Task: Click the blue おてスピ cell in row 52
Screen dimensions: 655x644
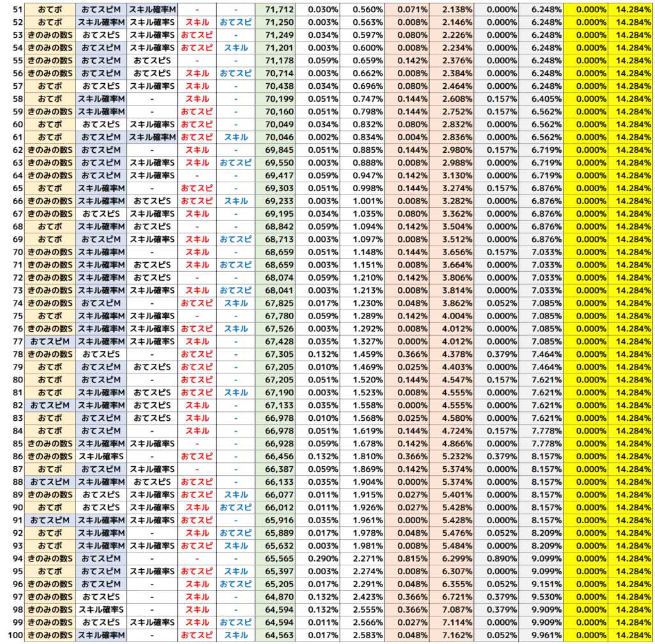Action: click(x=235, y=22)
